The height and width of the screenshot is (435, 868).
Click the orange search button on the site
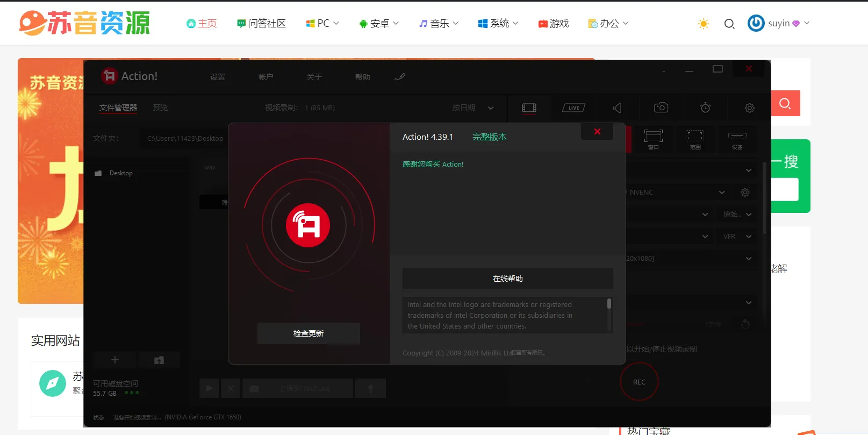(785, 103)
